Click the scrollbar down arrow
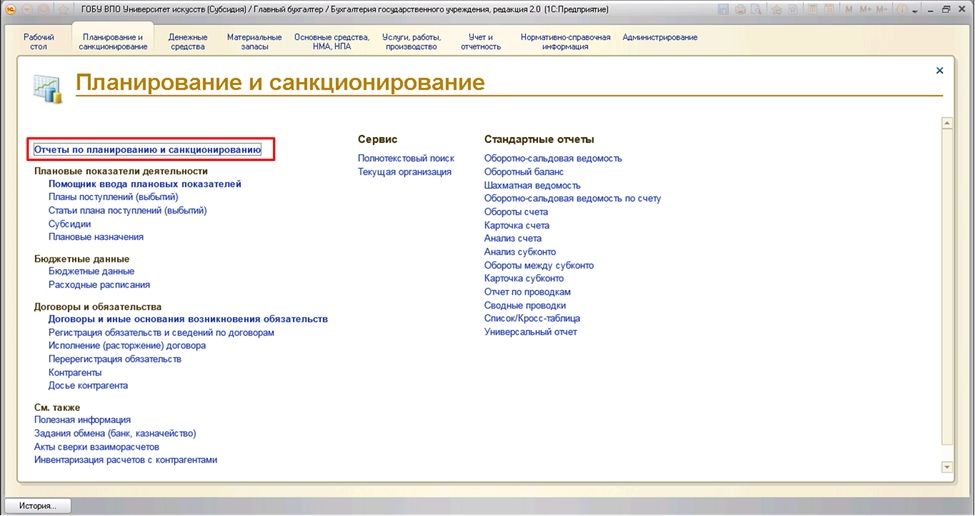The width and height of the screenshot is (975, 516). pyautogui.click(x=946, y=467)
